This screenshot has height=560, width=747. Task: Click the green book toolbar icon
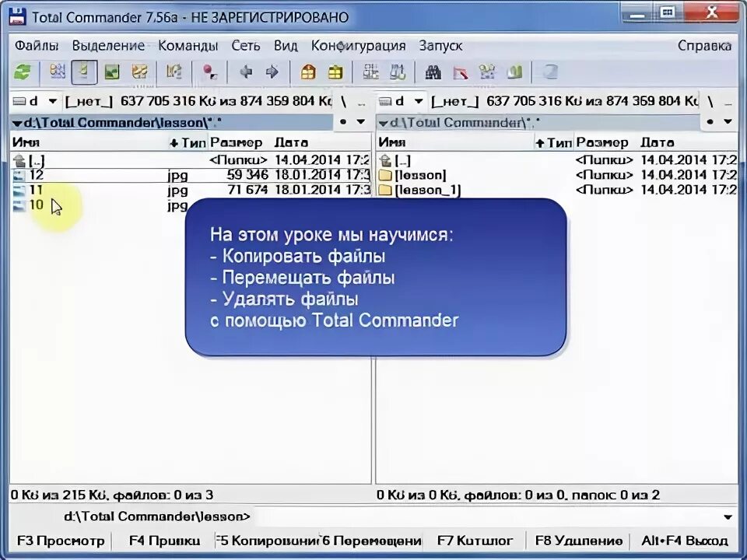(x=514, y=72)
